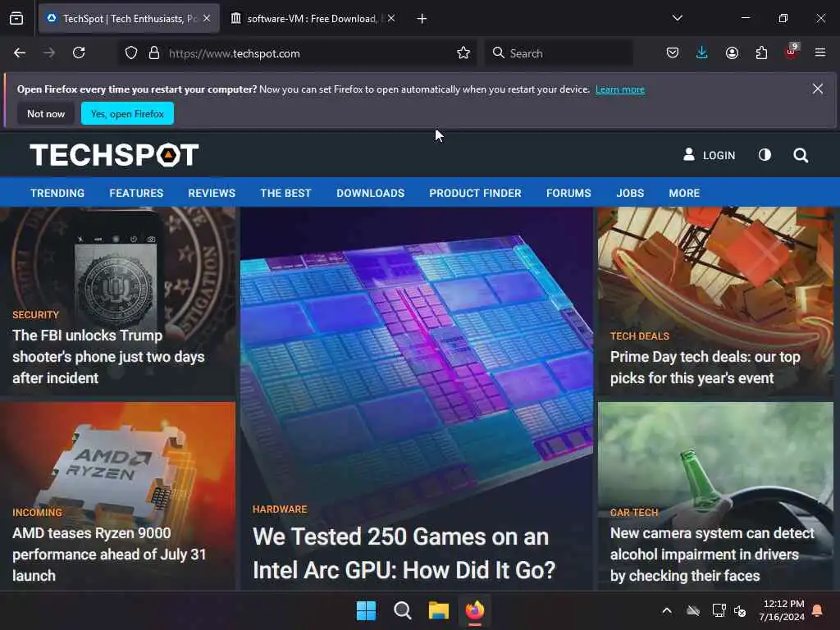This screenshot has width=840, height=630.
Task: Click the TechSpot logo
Action: click(x=114, y=155)
